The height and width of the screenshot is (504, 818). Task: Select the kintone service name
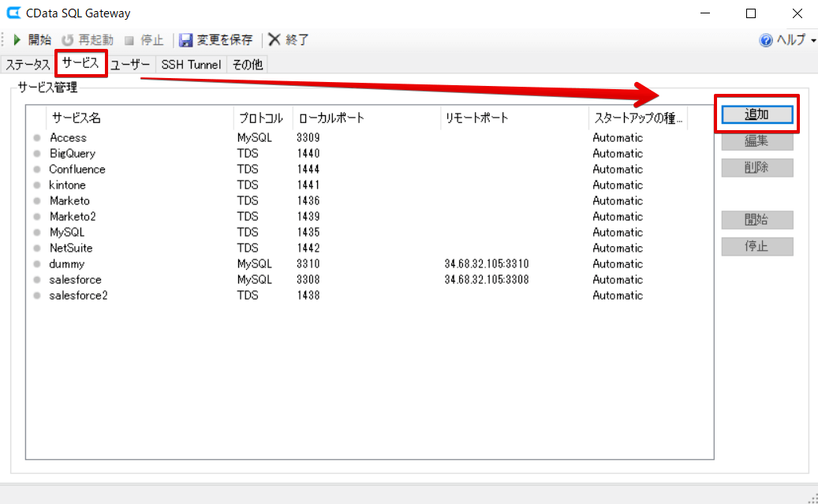pos(67,185)
